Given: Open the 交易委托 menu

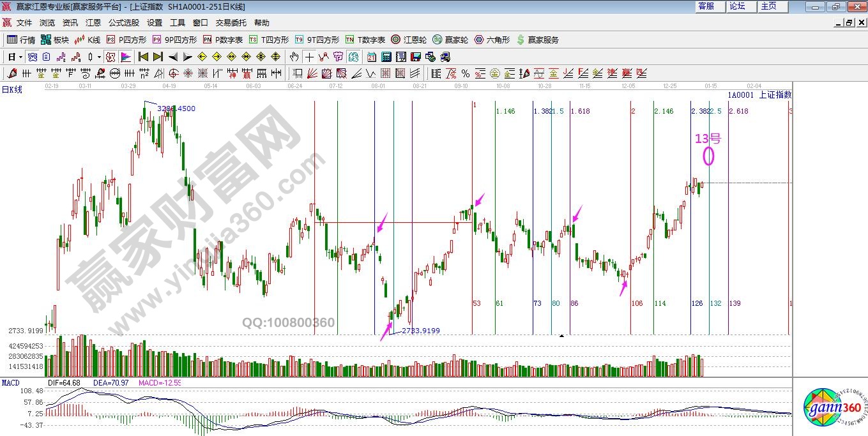Looking at the screenshot, I should (231, 22).
